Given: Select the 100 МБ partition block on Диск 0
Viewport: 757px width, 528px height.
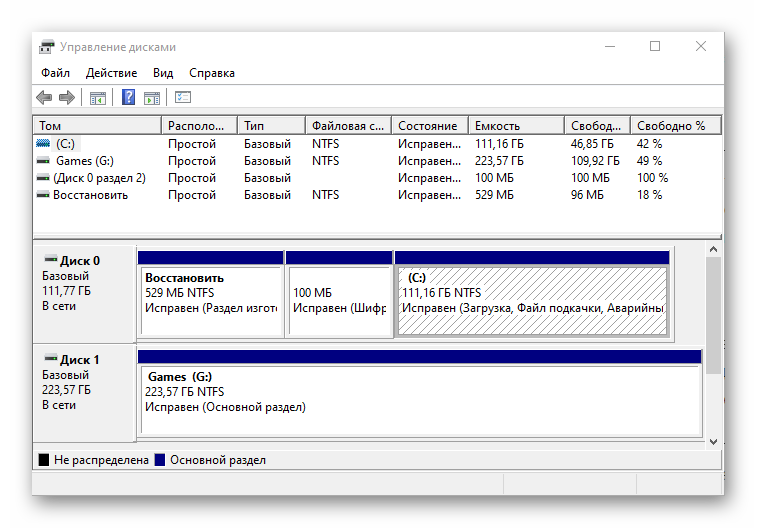Looking at the screenshot, I should click(x=339, y=294).
